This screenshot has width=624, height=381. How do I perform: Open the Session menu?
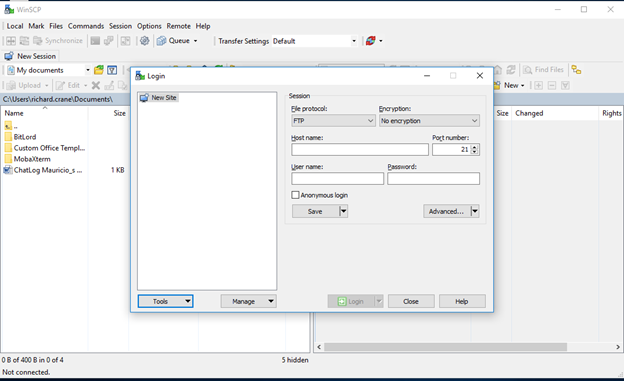pos(120,26)
